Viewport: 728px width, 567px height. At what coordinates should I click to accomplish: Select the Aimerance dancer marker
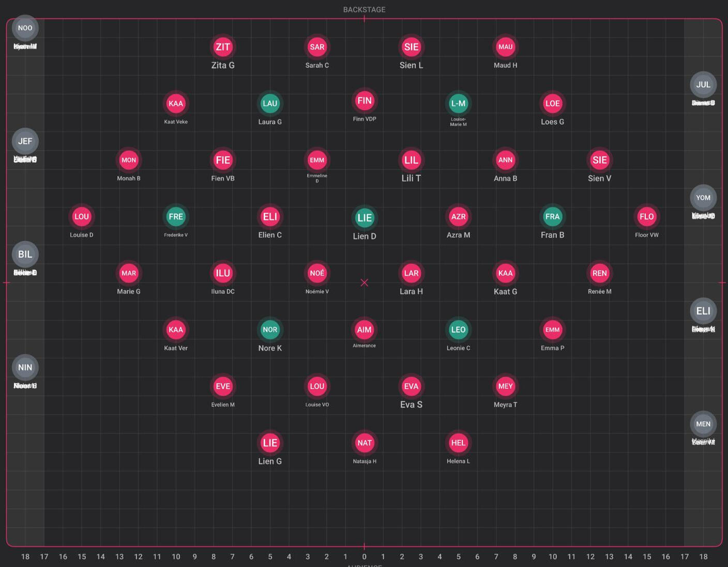(365, 330)
